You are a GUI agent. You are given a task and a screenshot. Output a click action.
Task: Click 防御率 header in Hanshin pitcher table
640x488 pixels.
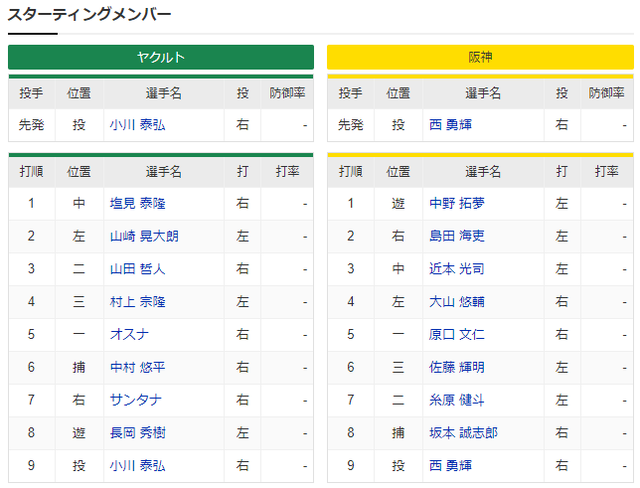pyautogui.click(x=607, y=93)
